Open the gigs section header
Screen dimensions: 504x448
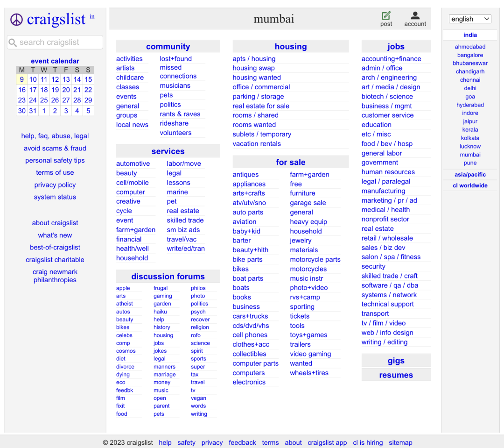pyautogui.click(x=396, y=361)
